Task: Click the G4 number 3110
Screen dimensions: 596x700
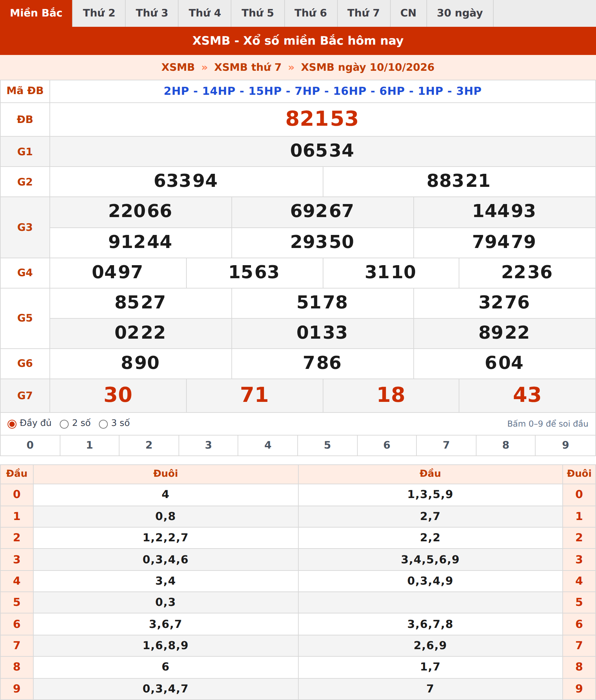Action: [x=391, y=272]
